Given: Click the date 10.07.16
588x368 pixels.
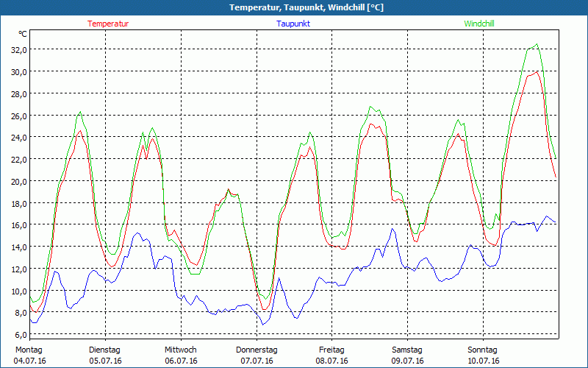Looking at the screenshot, I should point(483,361).
